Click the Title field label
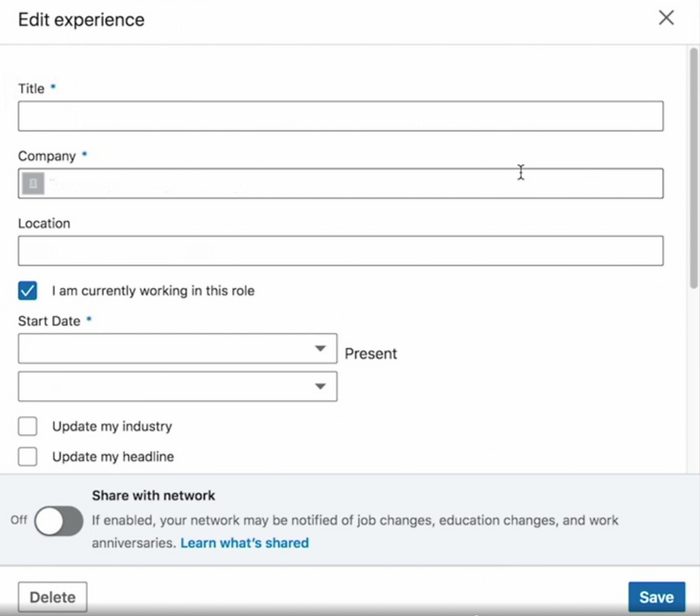 pos(31,89)
